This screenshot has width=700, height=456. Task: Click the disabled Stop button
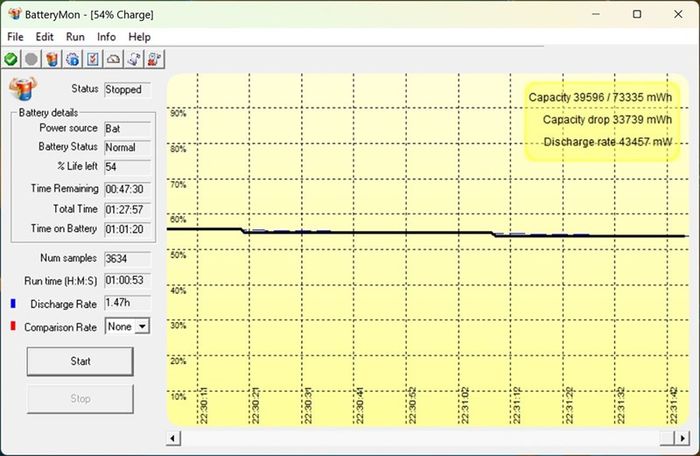click(80, 398)
